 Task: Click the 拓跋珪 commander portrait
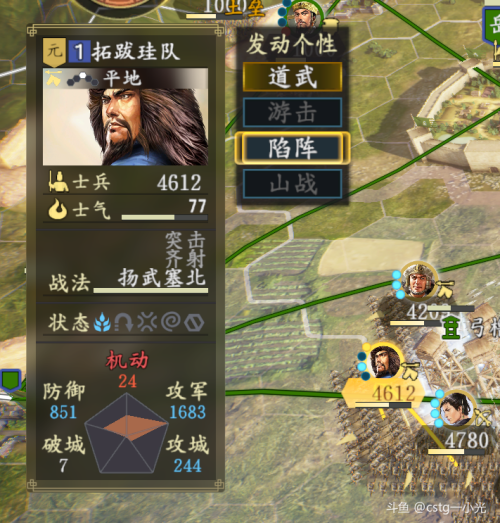[125, 117]
